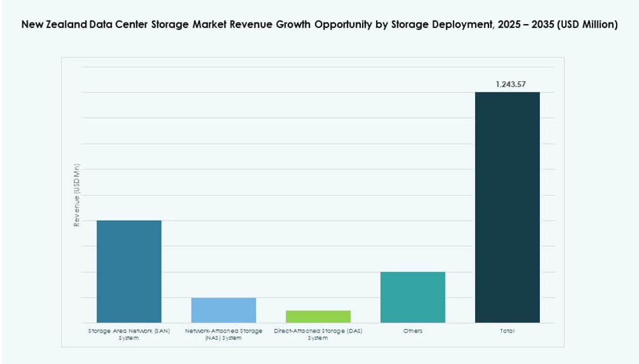Click the dark teal Total bar

coord(508,206)
